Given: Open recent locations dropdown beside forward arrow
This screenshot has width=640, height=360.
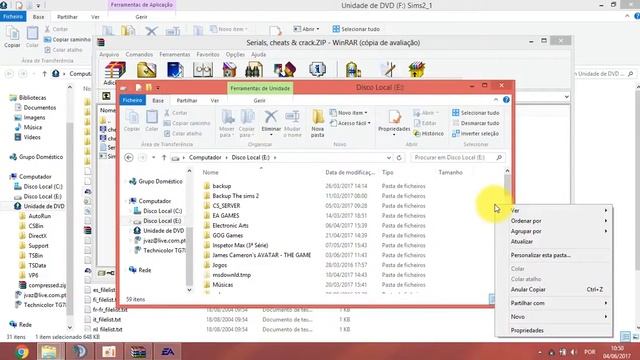Looking at the screenshot, I should click(x=154, y=158).
